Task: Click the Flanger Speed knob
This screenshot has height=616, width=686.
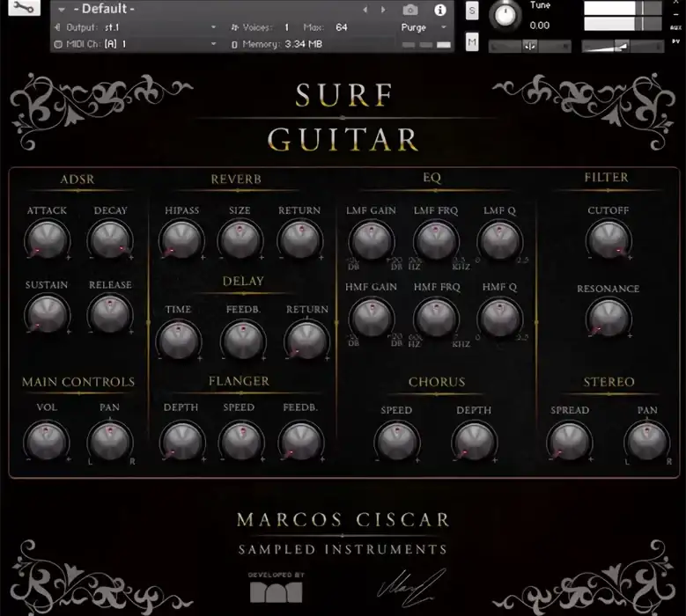Action: pyautogui.click(x=241, y=440)
